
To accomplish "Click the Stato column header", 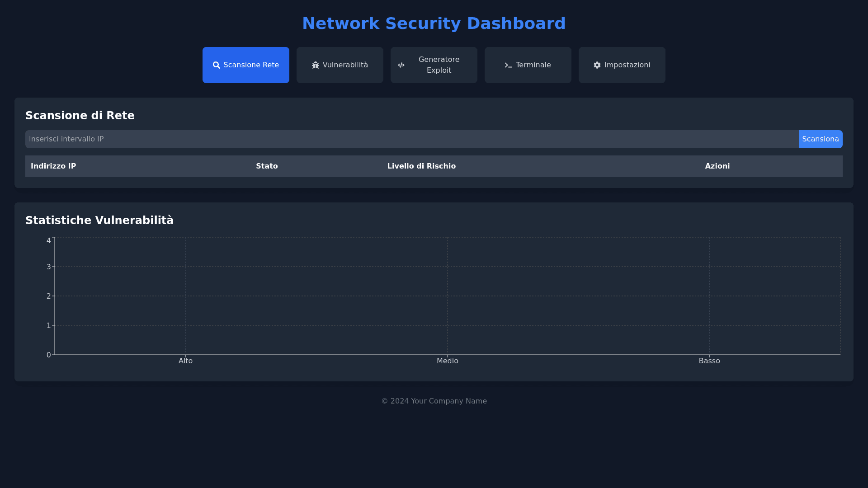I will pyautogui.click(x=267, y=166).
